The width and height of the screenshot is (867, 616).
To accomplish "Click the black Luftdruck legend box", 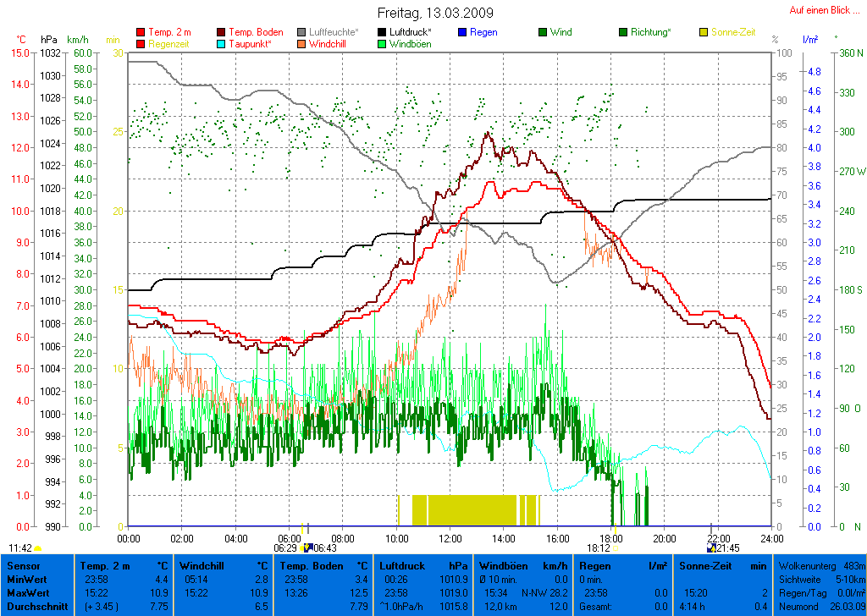I will tap(383, 32).
